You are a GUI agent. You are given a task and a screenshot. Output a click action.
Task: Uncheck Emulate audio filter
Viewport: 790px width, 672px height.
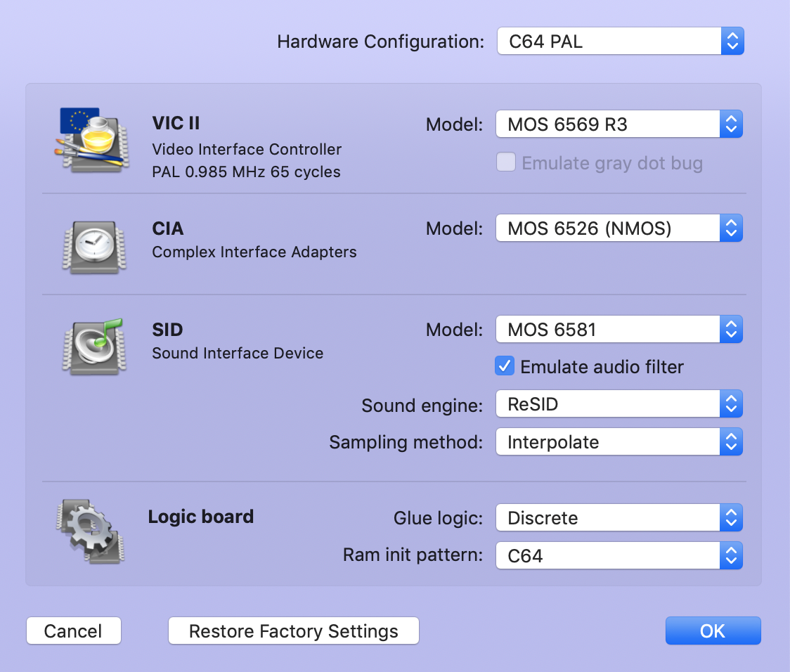click(505, 366)
